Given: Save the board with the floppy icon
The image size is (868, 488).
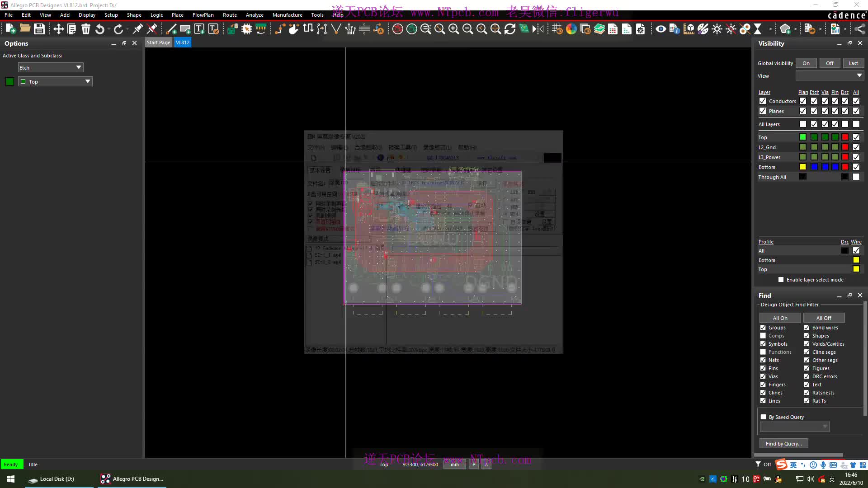Looking at the screenshot, I should pos(39,29).
